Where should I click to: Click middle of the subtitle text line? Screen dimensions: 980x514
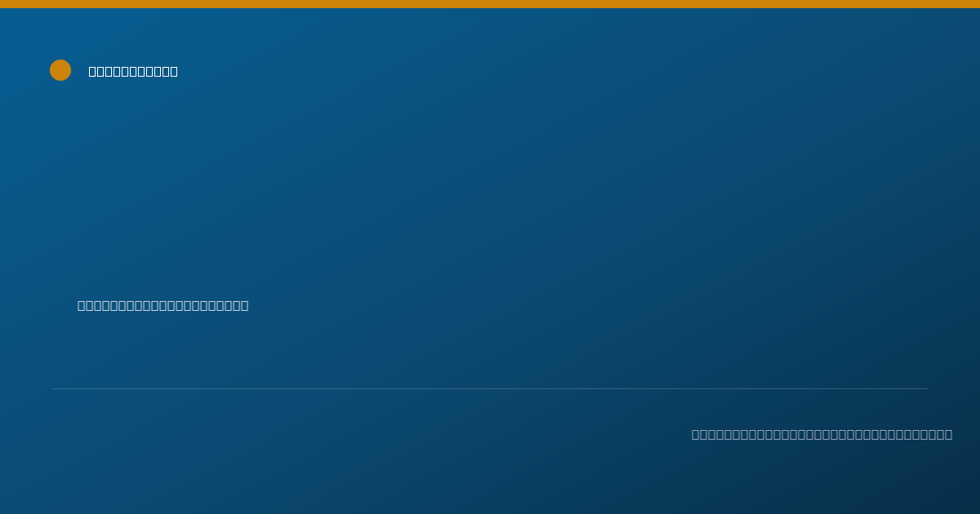click(x=163, y=305)
